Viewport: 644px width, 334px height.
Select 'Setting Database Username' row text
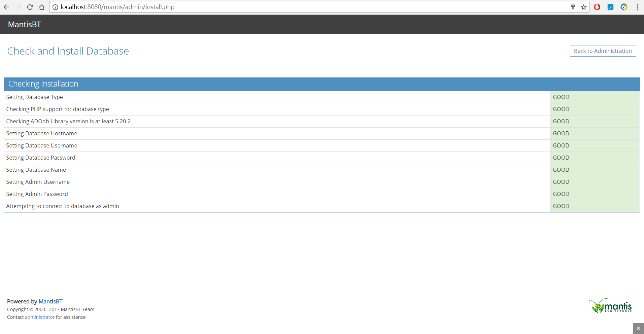coord(42,145)
